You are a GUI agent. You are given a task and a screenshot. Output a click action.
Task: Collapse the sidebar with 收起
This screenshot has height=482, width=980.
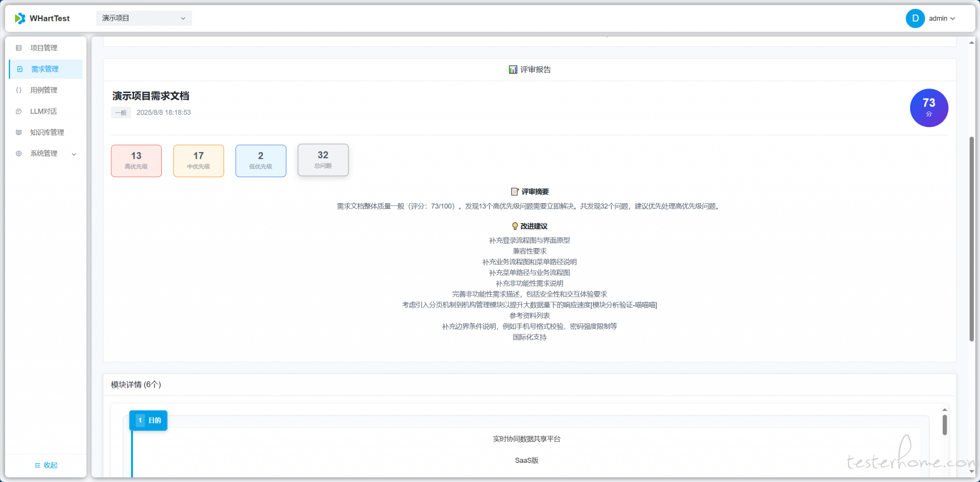point(46,465)
